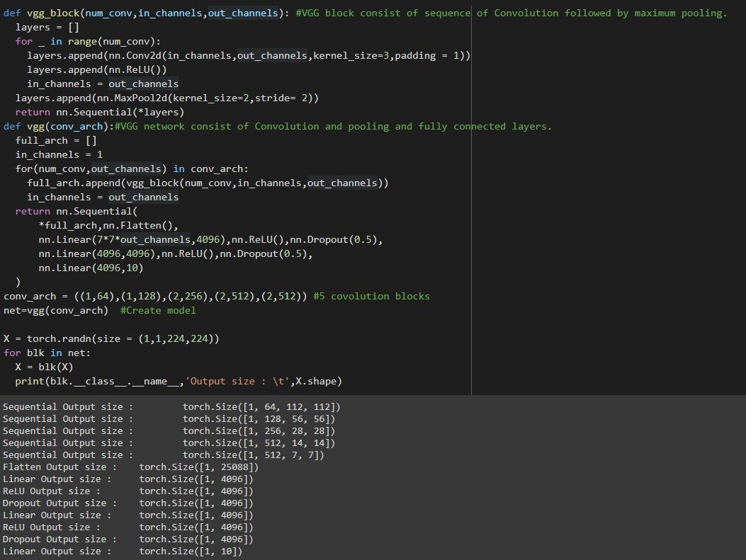Click 'Flatten Output size' output row
The width and height of the screenshot is (746, 560).
(131, 467)
